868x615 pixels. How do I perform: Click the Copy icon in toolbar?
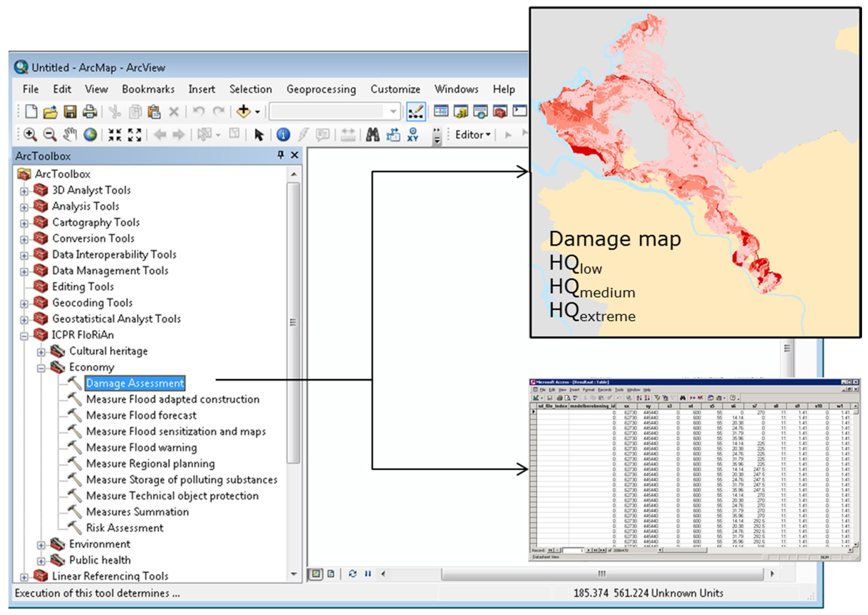135,112
